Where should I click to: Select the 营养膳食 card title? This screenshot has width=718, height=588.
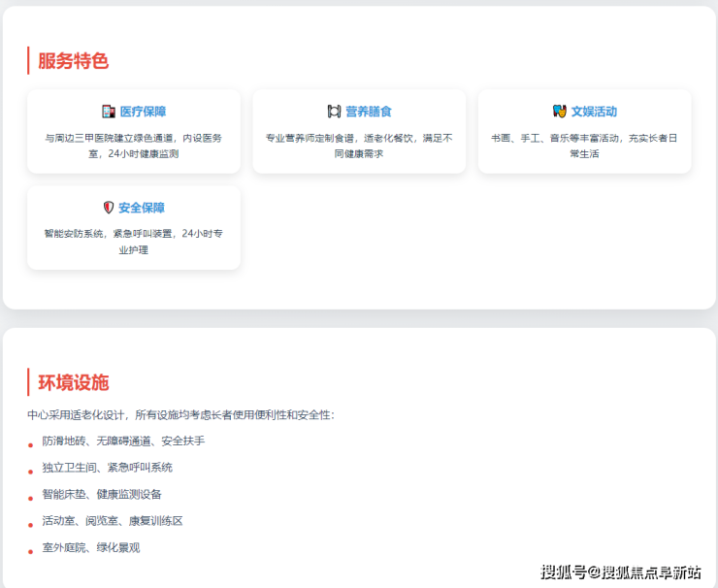[369, 112]
